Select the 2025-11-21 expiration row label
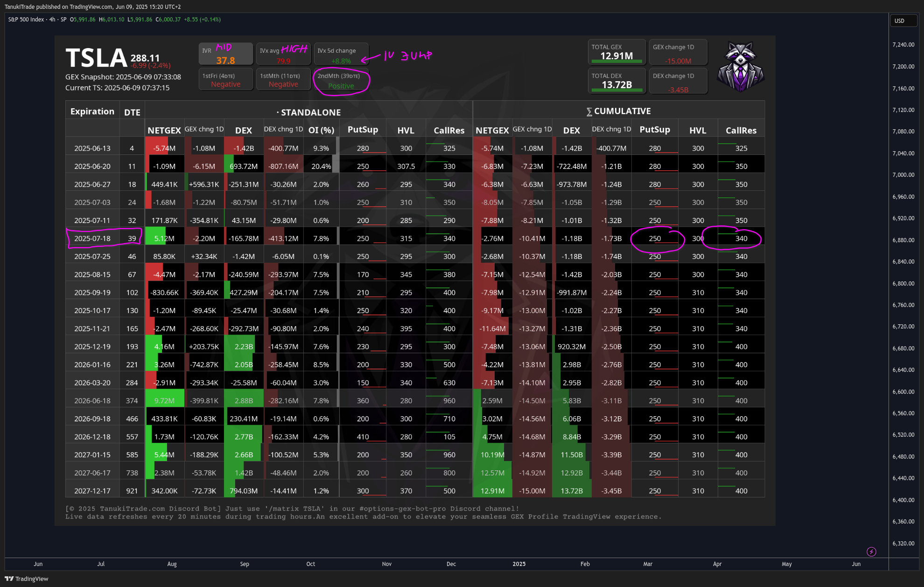 92,329
